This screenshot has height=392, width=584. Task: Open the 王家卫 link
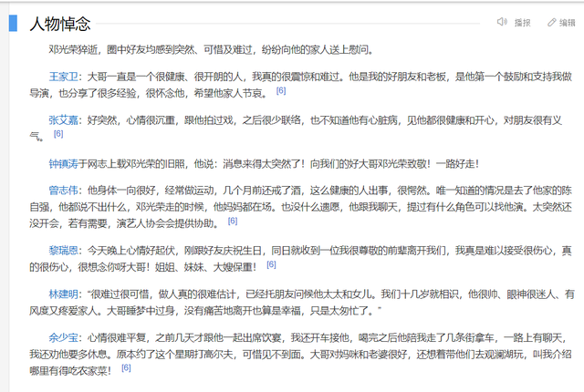tap(63, 77)
